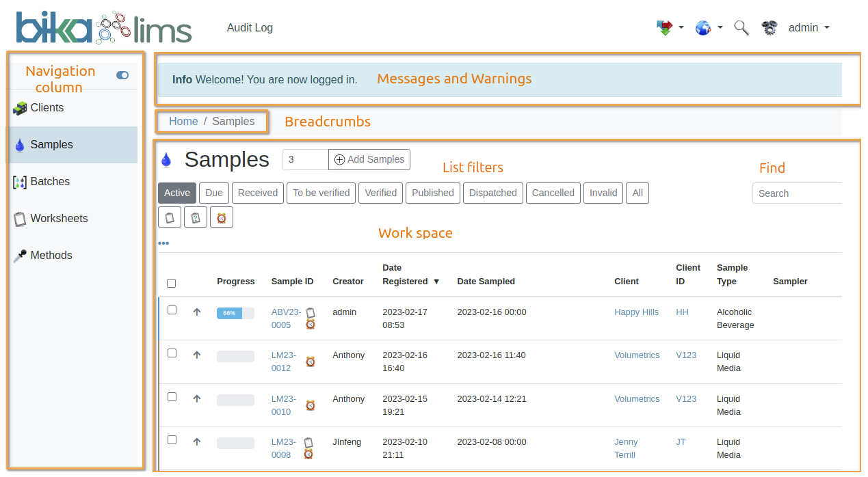This screenshot has height=477, width=868.
Task: Toggle the navigation column collapse switch
Action: click(x=122, y=75)
